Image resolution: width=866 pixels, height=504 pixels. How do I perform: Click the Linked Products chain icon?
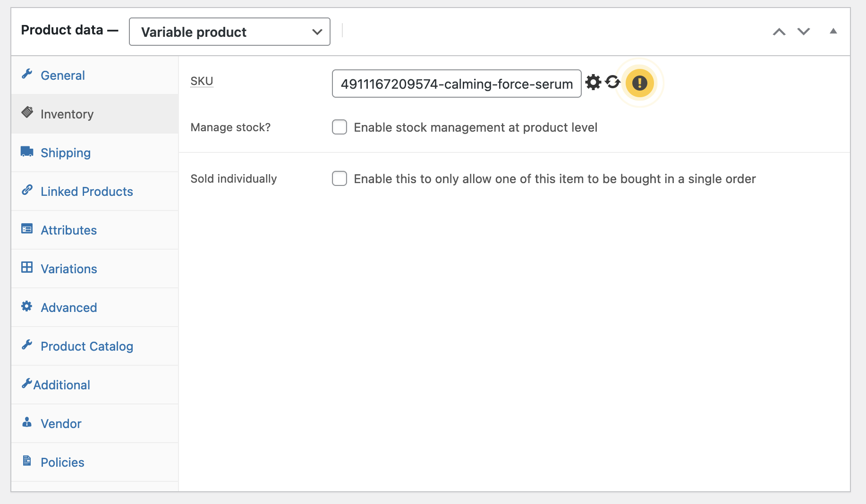(27, 190)
